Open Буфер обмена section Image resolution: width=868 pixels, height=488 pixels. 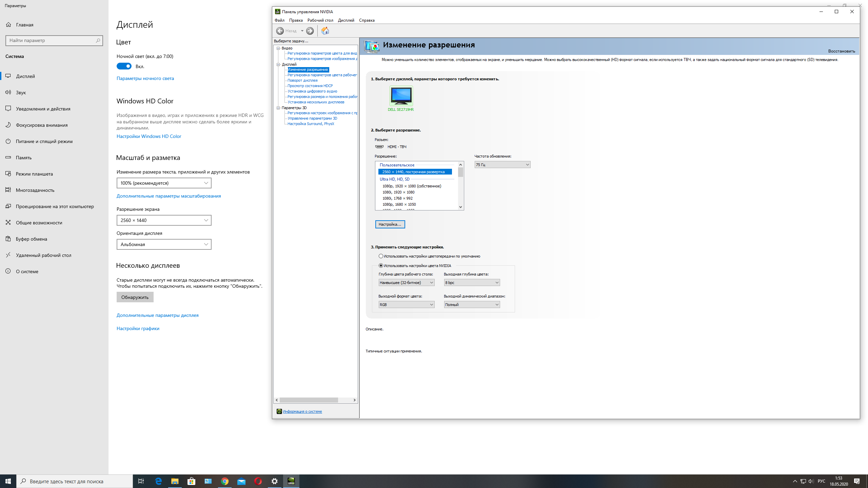point(54,239)
